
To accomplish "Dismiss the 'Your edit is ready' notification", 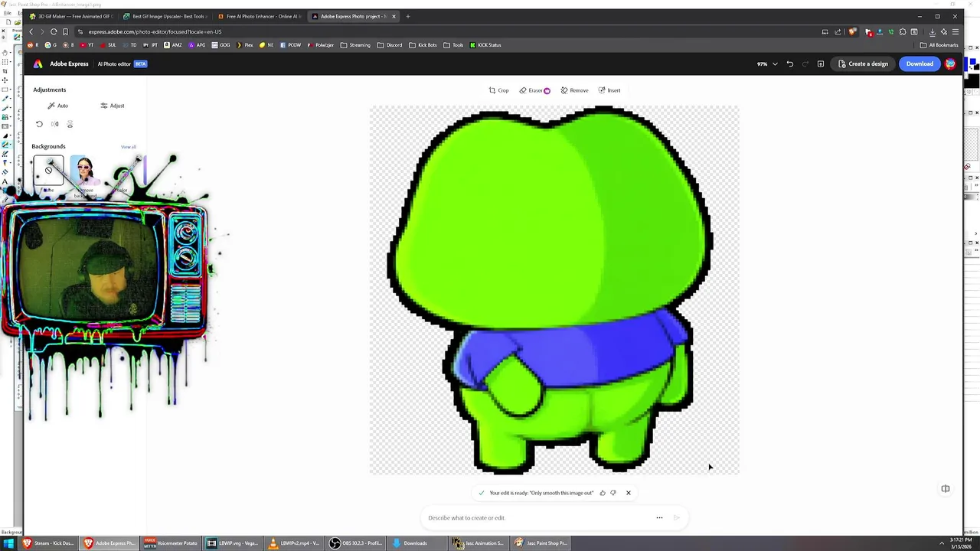I will (629, 493).
